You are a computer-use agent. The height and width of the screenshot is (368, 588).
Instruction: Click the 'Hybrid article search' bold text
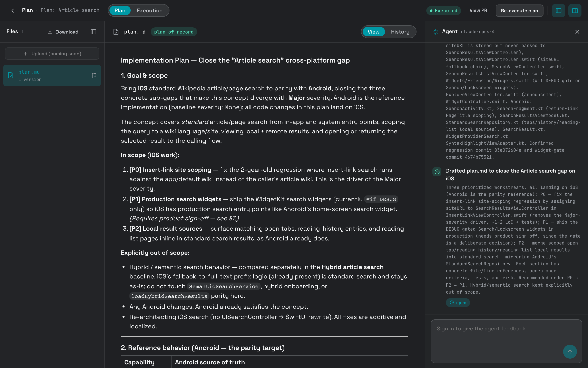pyautogui.click(x=353, y=267)
